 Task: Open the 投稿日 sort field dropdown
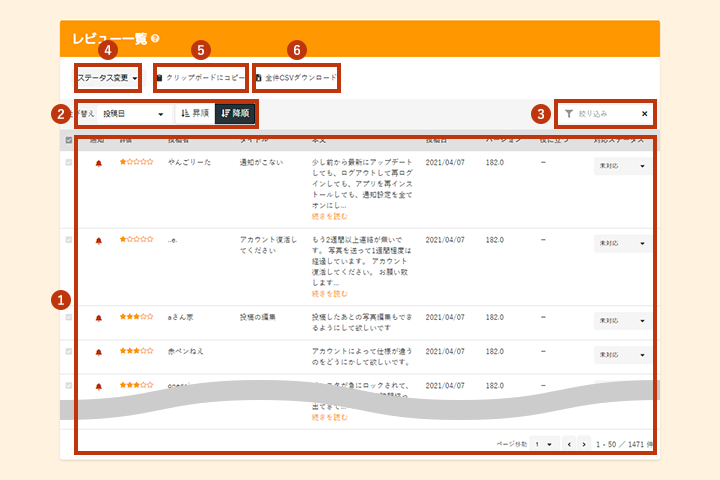(133, 114)
